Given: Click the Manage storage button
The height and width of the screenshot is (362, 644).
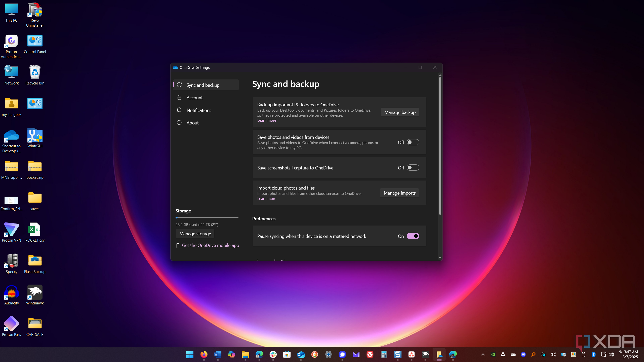Looking at the screenshot, I should click(195, 234).
